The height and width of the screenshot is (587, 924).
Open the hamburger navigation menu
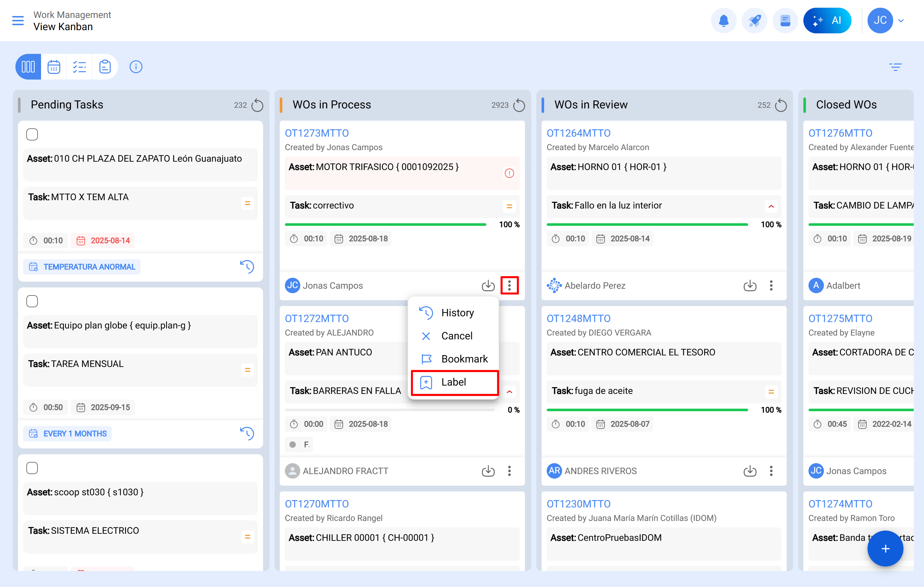point(18,20)
